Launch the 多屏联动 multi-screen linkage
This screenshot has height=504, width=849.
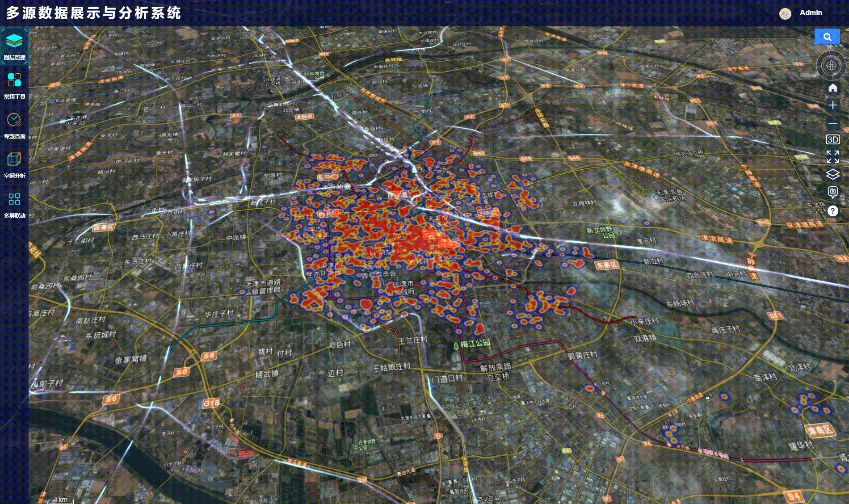(14, 204)
